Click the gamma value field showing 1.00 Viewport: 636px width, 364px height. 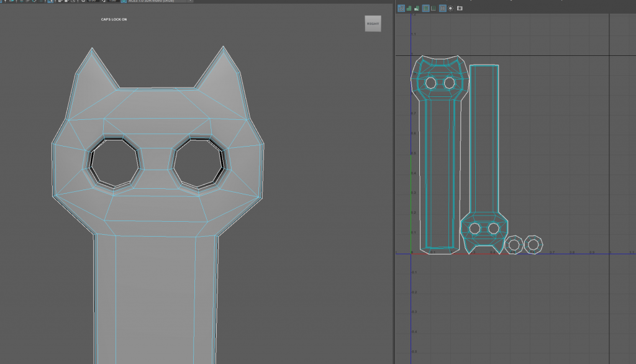112,1
